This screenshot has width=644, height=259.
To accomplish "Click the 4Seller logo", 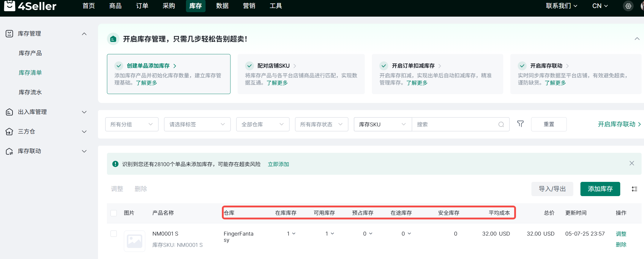I will pos(30,6).
